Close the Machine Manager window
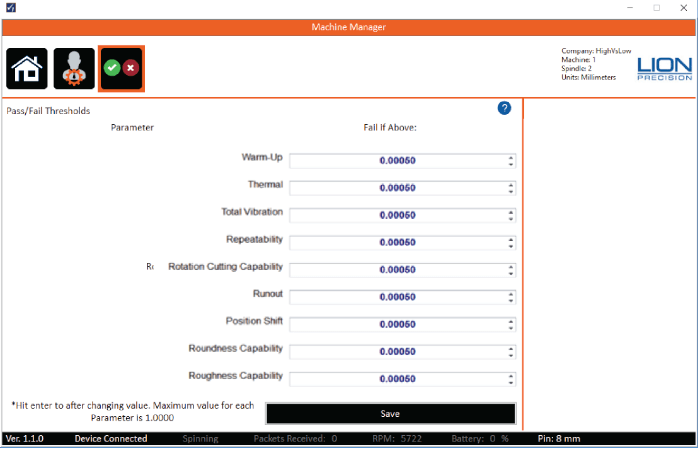 point(683,8)
